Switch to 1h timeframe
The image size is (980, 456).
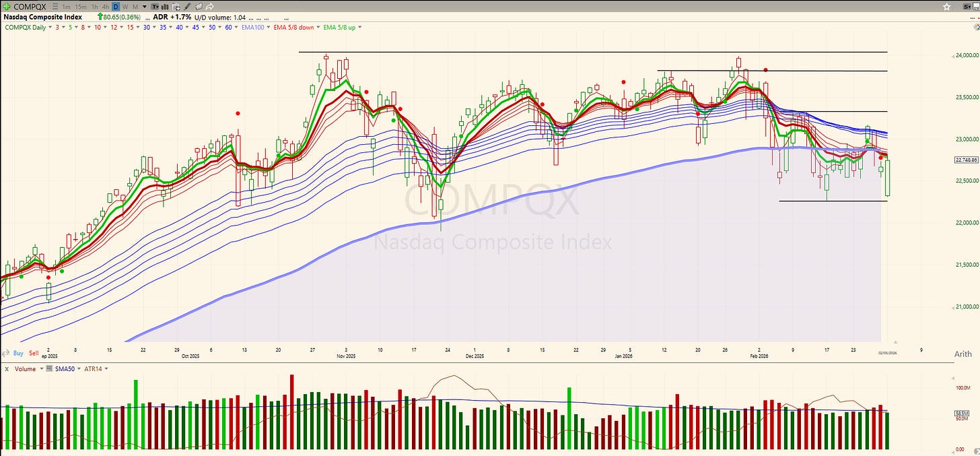point(95,7)
